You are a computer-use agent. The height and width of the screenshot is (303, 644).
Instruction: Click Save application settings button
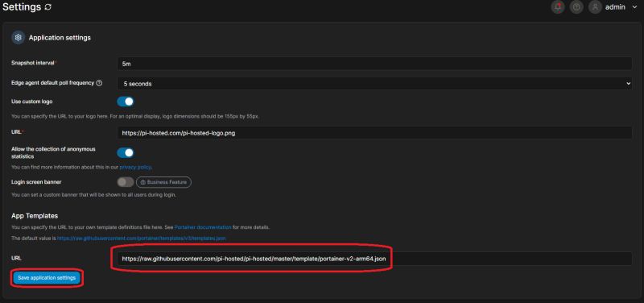pyautogui.click(x=47, y=278)
